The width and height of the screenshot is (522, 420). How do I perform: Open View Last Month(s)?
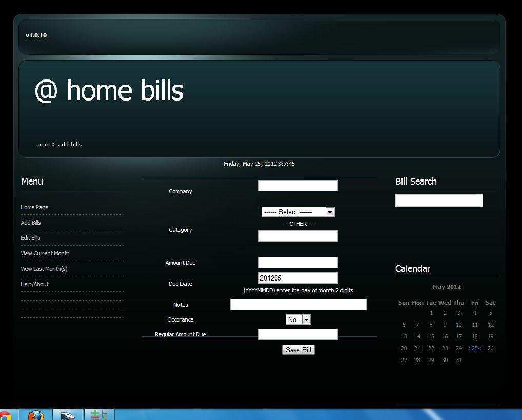pos(44,269)
